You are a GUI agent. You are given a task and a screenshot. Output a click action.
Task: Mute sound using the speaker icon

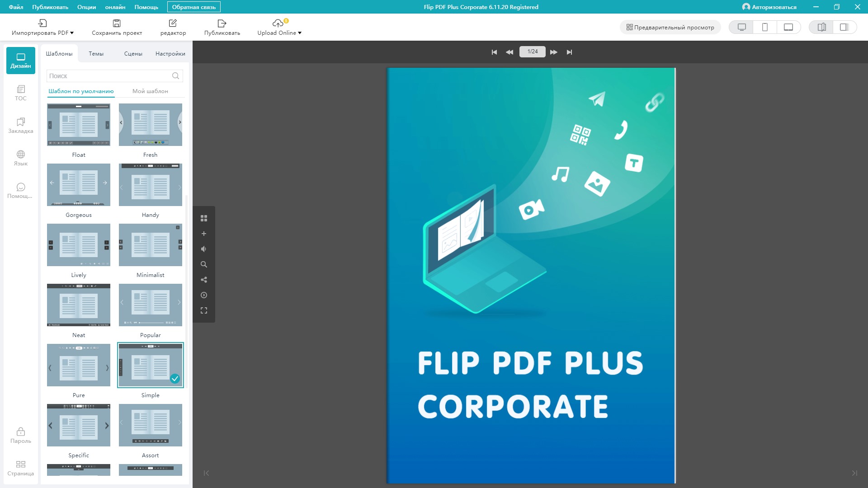pos(204,249)
